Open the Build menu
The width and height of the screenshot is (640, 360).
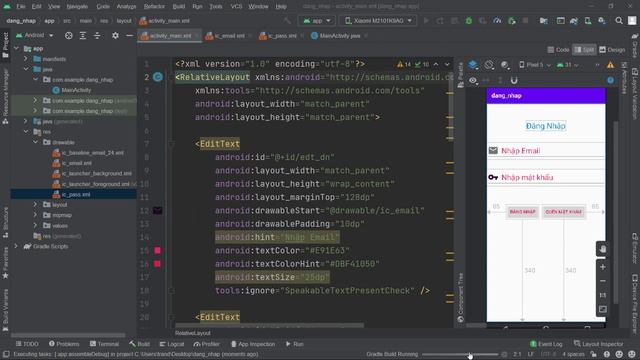(x=178, y=7)
